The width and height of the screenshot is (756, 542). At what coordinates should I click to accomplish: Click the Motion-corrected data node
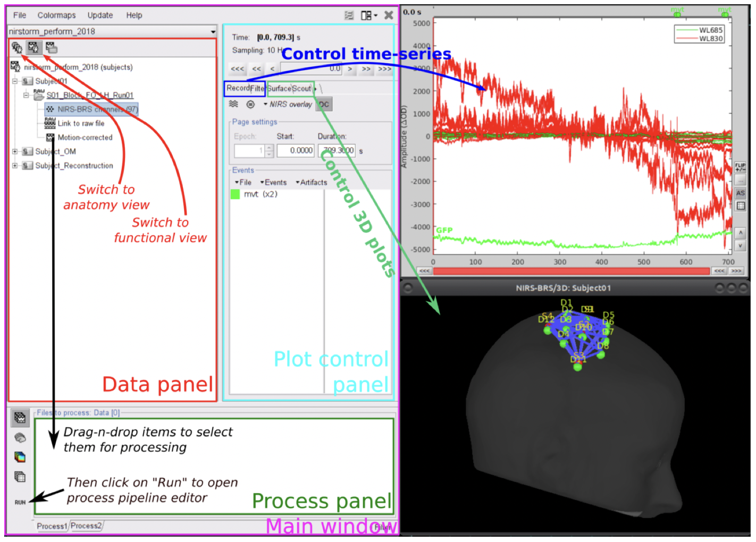[x=86, y=137]
